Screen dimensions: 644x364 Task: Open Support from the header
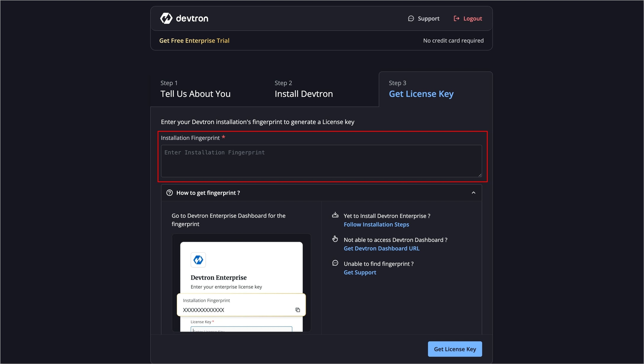tap(424, 18)
